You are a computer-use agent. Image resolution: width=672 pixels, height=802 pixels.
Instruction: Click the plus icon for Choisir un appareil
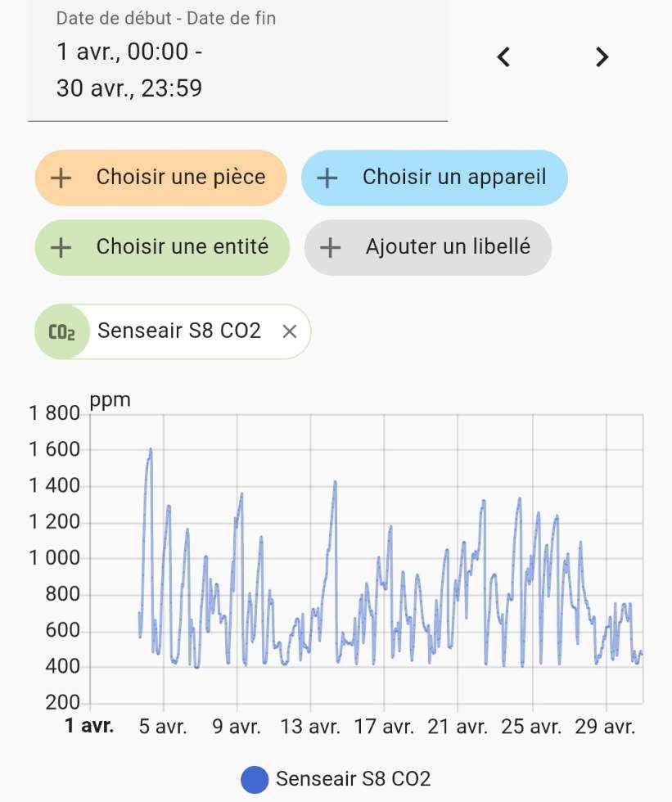pyautogui.click(x=327, y=178)
